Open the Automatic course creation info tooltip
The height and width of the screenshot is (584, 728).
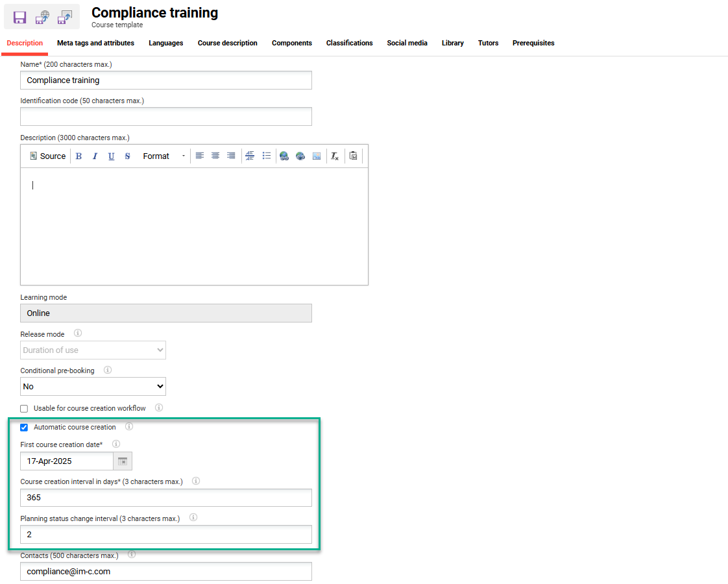point(128,426)
